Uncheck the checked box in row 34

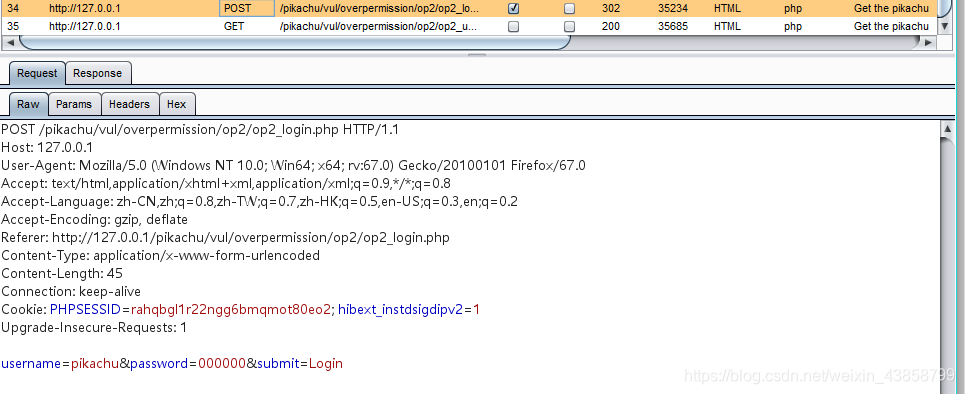[513, 9]
